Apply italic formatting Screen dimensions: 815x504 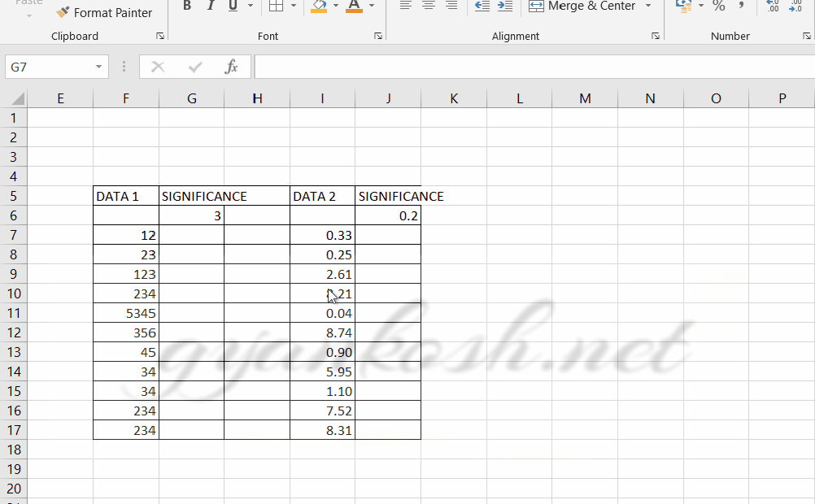210,6
